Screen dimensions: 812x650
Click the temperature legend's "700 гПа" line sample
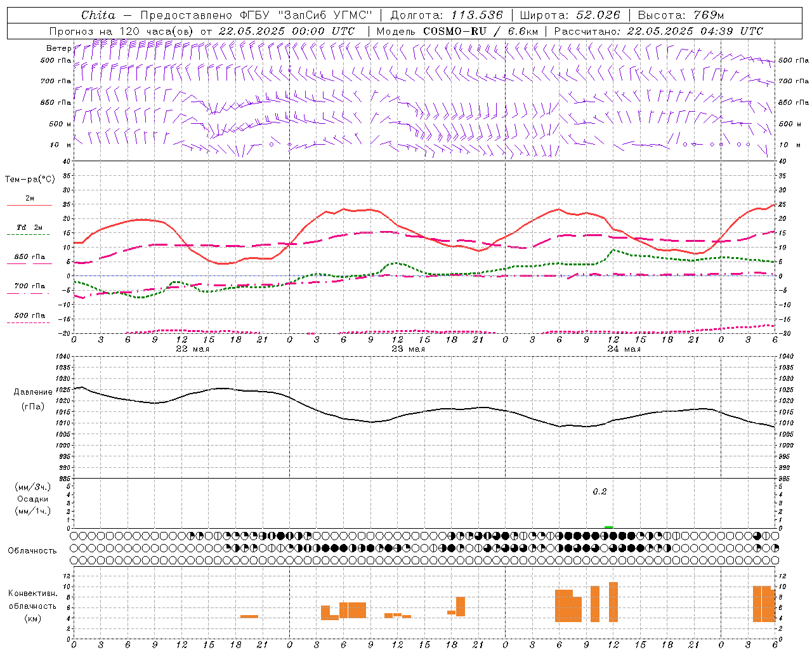click(x=28, y=293)
